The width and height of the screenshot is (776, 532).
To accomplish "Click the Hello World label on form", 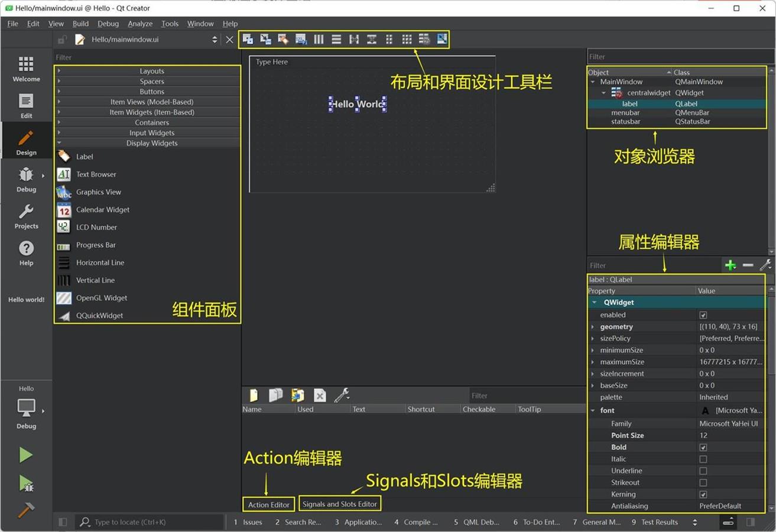I will (x=358, y=104).
